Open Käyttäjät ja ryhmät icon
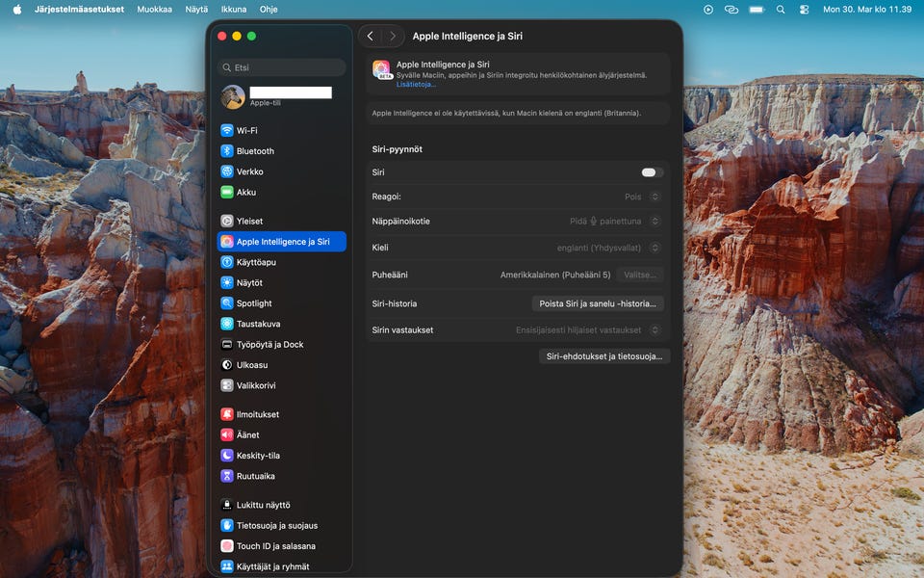 coord(227,566)
